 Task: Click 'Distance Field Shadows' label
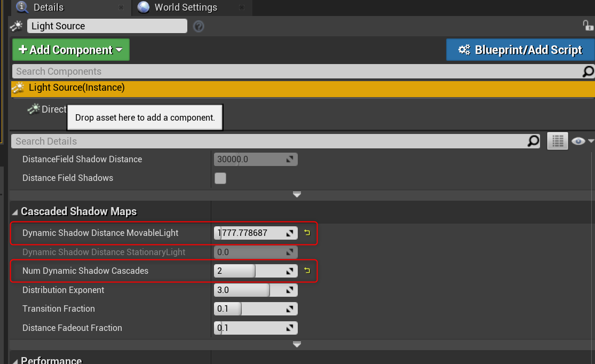[x=68, y=178]
